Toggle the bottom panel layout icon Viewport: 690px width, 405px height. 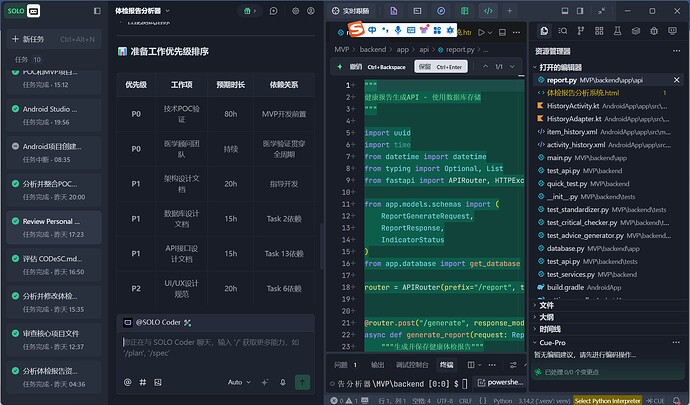click(565, 11)
